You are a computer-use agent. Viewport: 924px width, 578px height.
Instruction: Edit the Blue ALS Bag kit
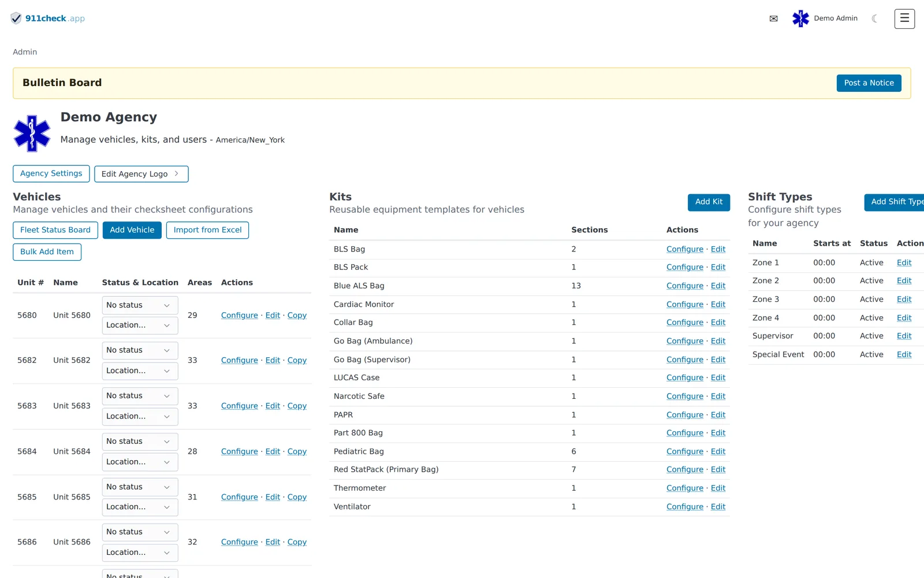[718, 286]
